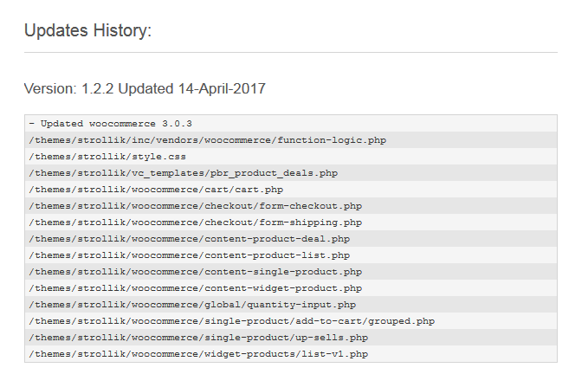Click the date 14-April-2017 in the version heading
The image size is (588, 387).
coord(222,89)
